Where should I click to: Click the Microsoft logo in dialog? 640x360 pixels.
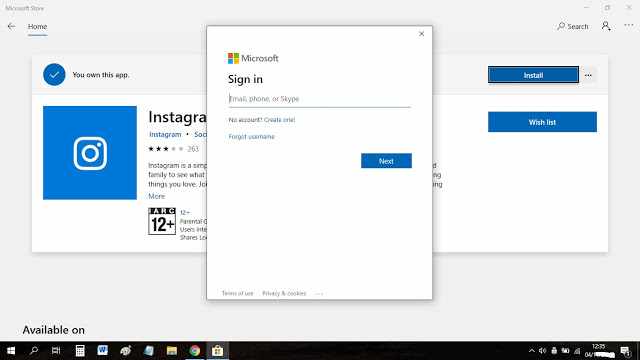(x=253, y=58)
